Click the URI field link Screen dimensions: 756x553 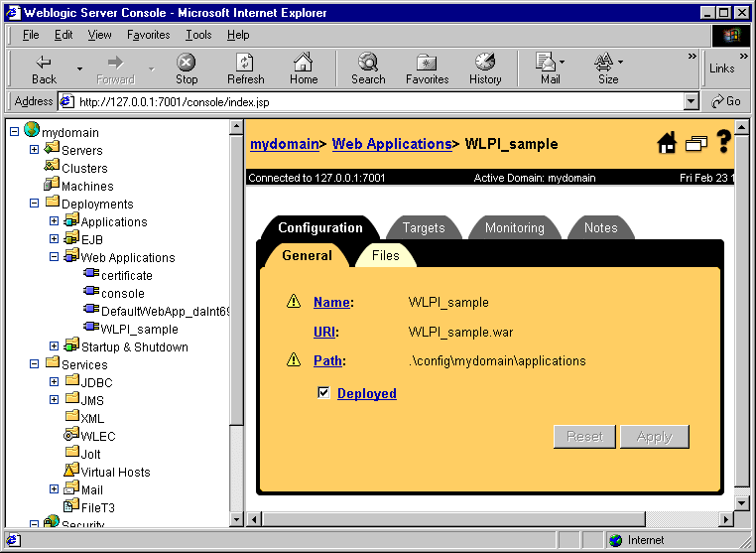(x=324, y=332)
